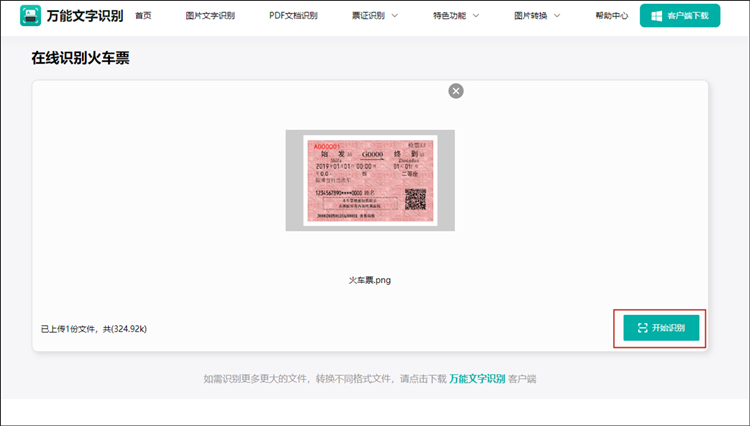
Task: Open the PDF文档识别 nav item
Action: coord(293,16)
